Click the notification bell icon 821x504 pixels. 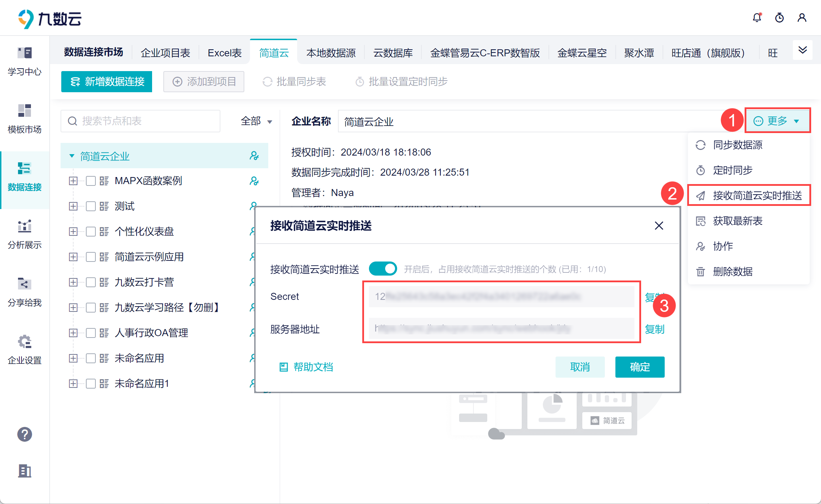[x=757, y=18]
